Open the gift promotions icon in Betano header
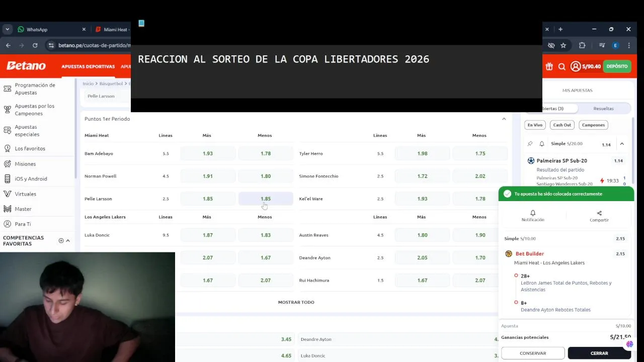The width and height of the screenshot is (644, 362). (x=549, y=66)
